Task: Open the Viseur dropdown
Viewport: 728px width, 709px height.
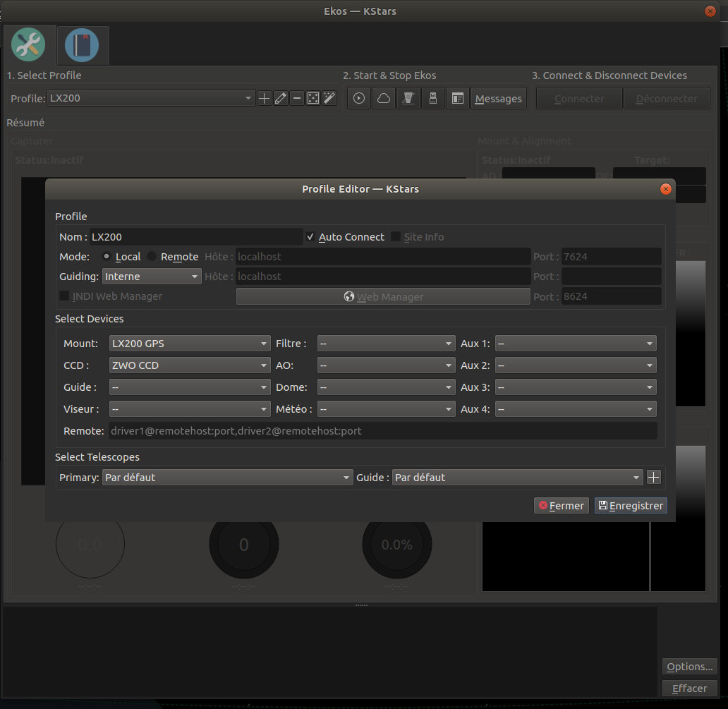Action: point(190,408)
